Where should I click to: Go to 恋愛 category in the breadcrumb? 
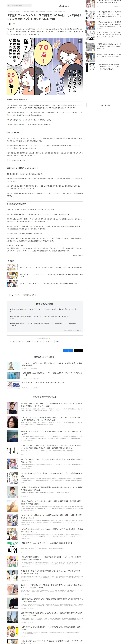(x=13, y=11)
